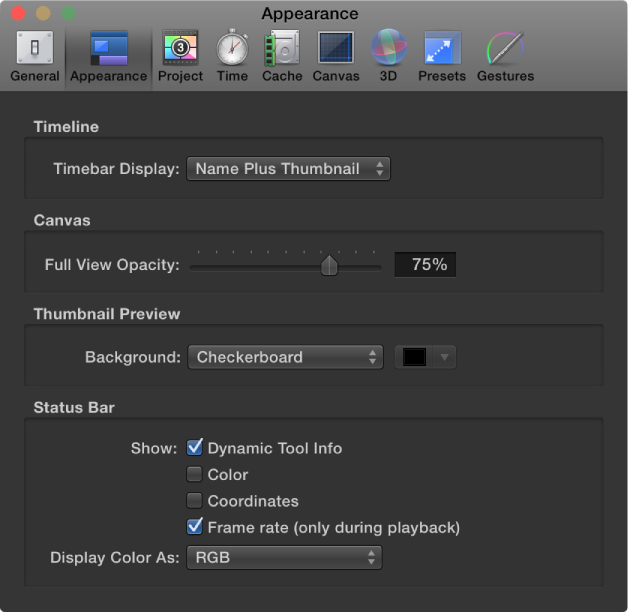Viewport: 628px width, 612px height.
Task: Click the black background color swatch
Action: [x=414, y=357]
